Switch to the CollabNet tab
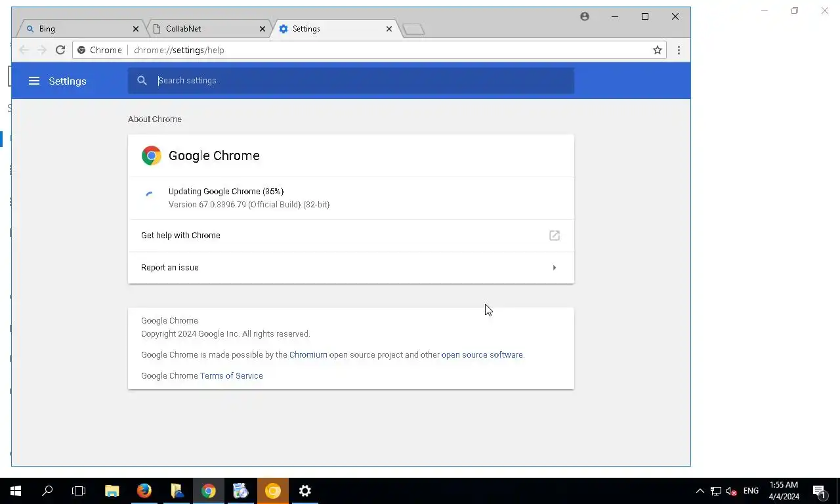This screenshot has height=504, width=840. point(207,29)
